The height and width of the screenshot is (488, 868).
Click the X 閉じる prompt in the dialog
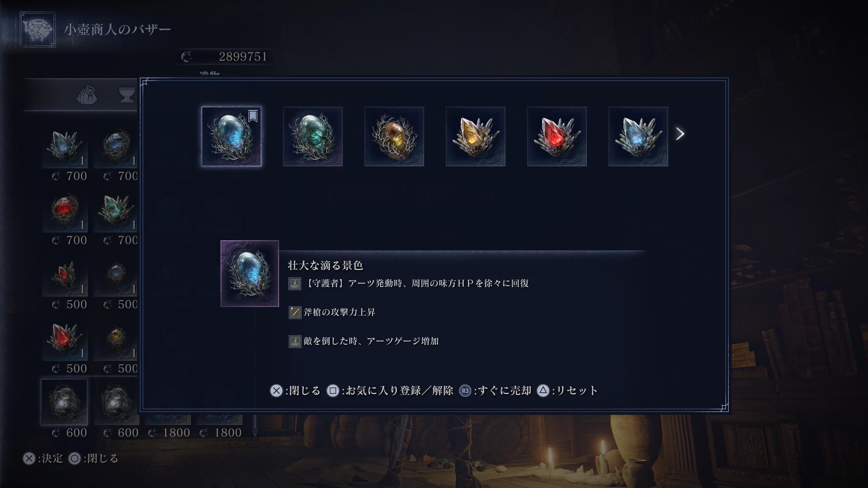[295, 391]
